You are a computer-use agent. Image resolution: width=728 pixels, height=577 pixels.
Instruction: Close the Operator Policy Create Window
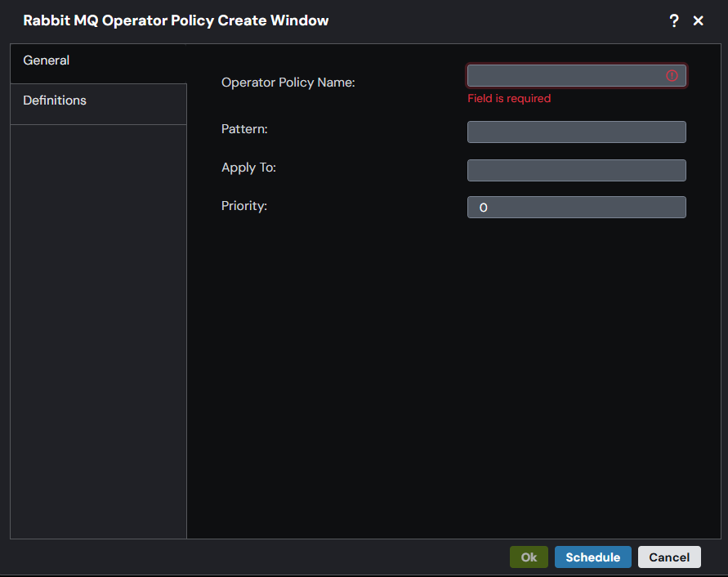699,20
